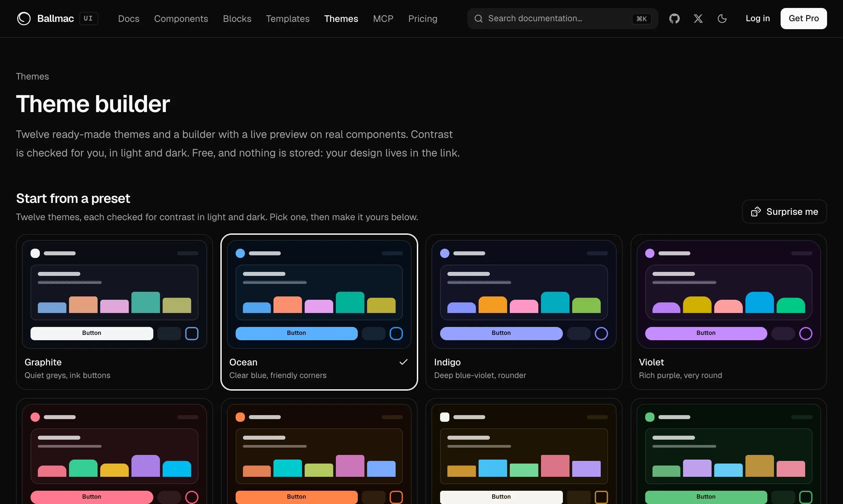Click the purple avatar dot in Violet preview
The width and height of the screenshot is (843, 504).
coord(650,253)
